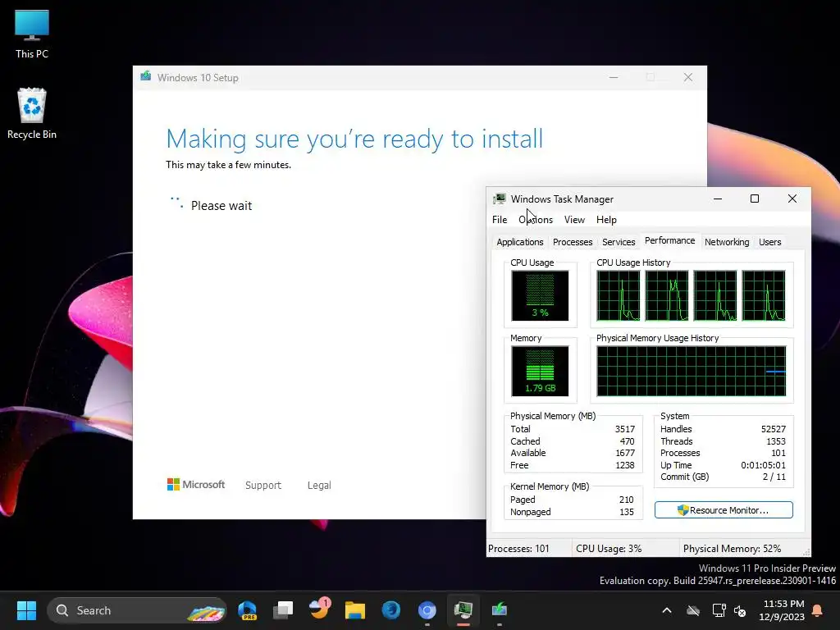
Task: Click the Handles value 52527
Action: click(774, 429)
